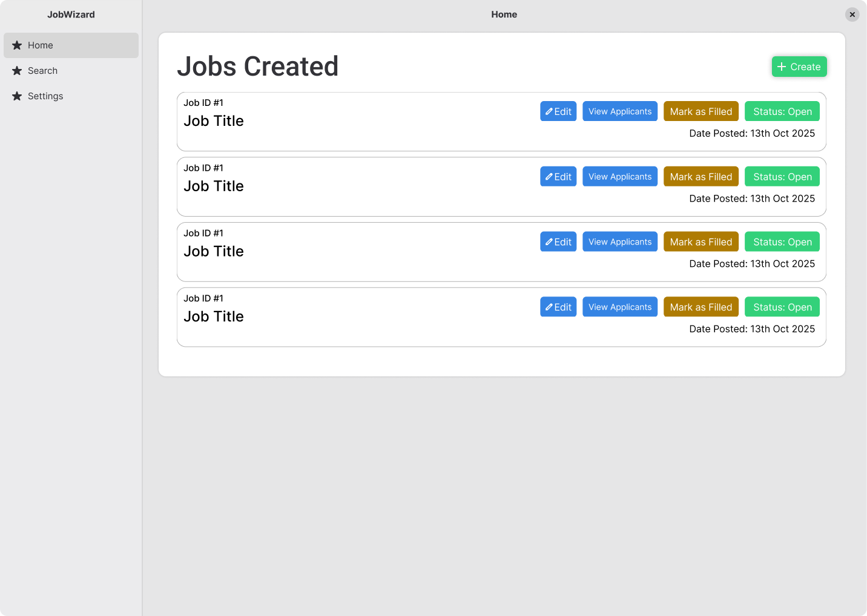Open the Search page from sidebar
The height and width of the screenshot is (616, 867).
pos(42,71)
